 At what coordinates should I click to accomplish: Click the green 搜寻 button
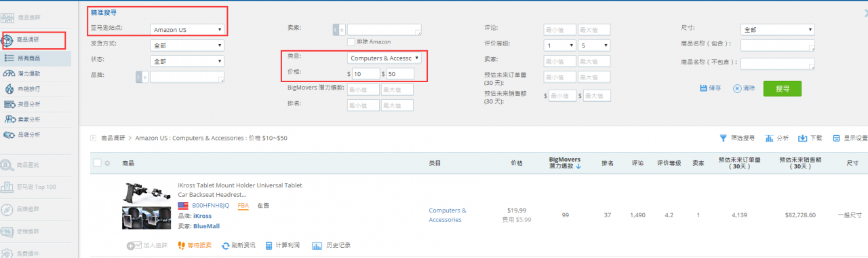click(783, 88)
